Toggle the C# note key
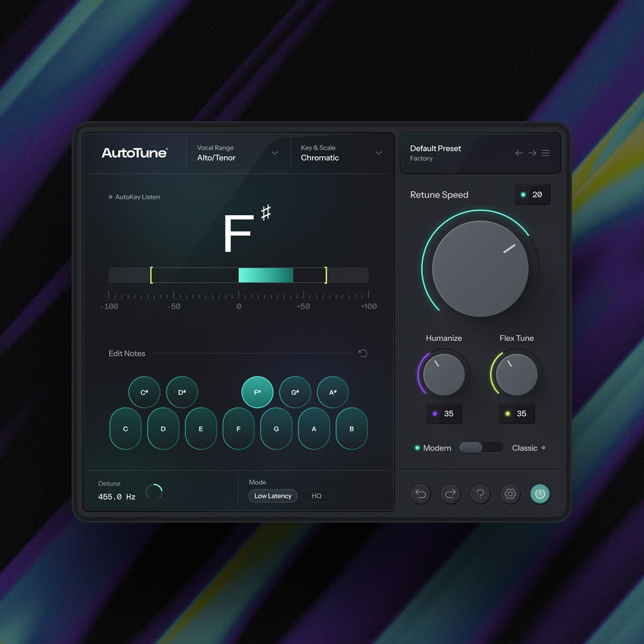Viewport: 644px width, 644px height. pyautogui.click(x=144, y=392)
